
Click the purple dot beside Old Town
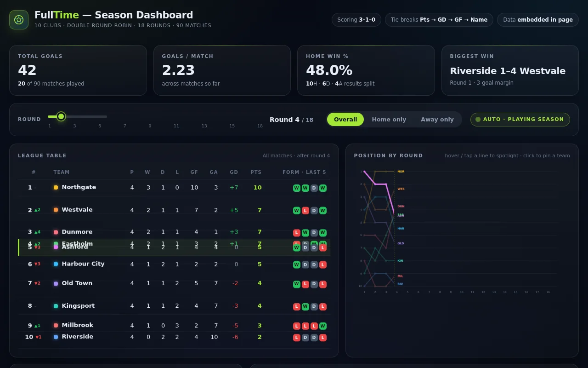click(x=56, y=284)
